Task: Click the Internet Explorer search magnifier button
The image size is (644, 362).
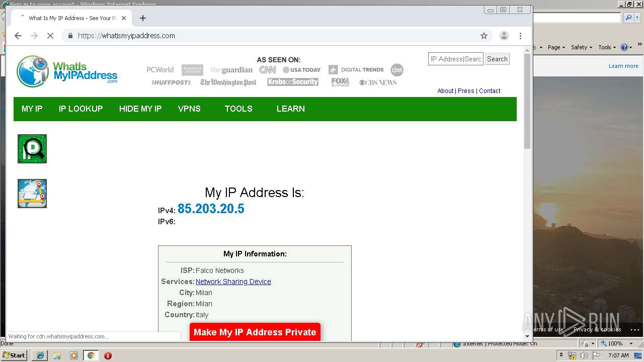Action: (x=628, y=18)
